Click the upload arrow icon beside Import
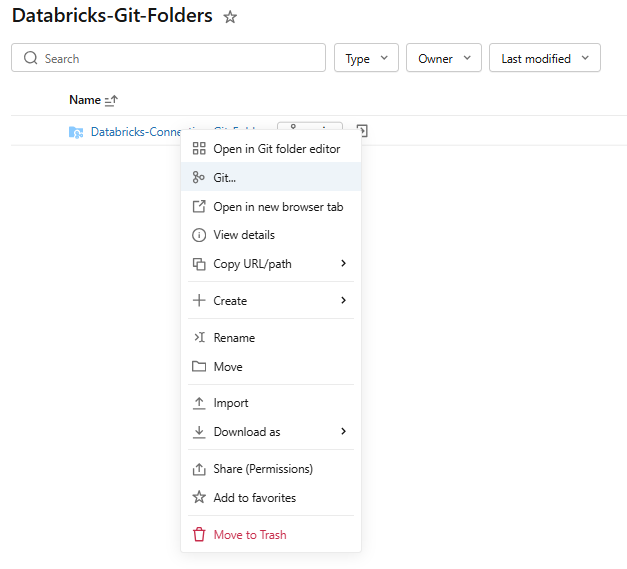The height and width of the screenshot is (569, 627). click(x=199, y=403)
